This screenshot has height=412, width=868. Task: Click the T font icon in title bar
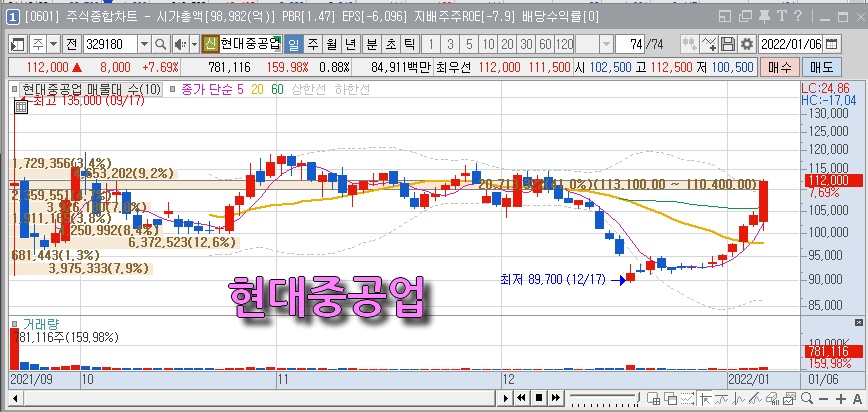(782, 17)
